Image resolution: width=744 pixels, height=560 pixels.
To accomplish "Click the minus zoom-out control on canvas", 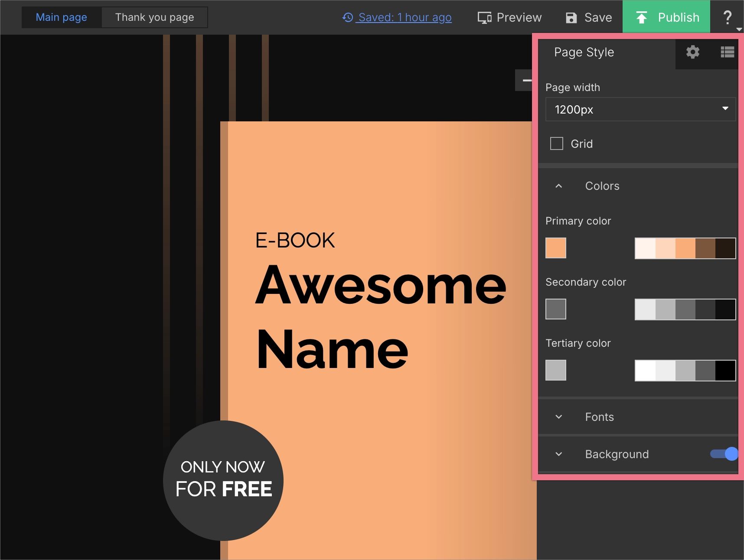I will pos(527,80).
